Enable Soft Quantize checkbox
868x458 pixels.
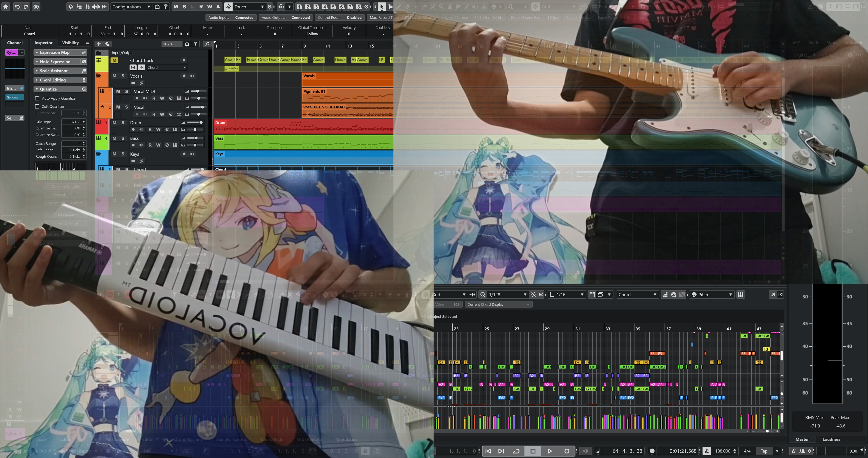pos(37,107)
